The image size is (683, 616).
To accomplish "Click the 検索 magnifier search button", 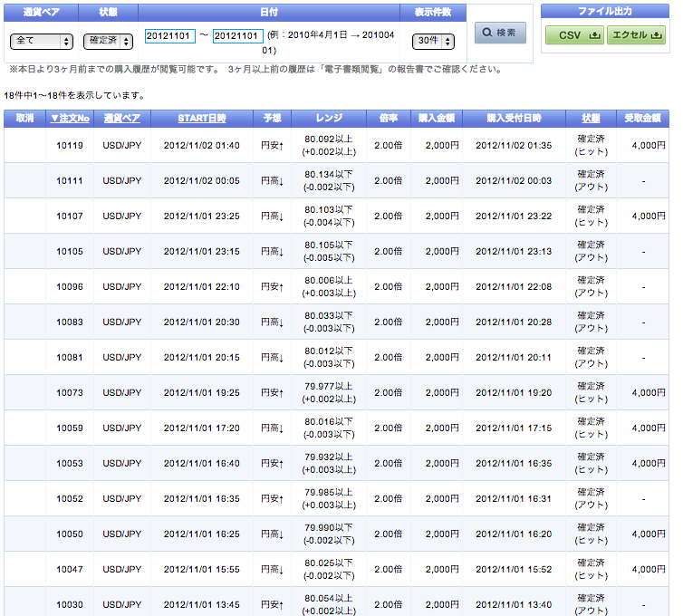I will pyautogui.click(x=500, y=33).
